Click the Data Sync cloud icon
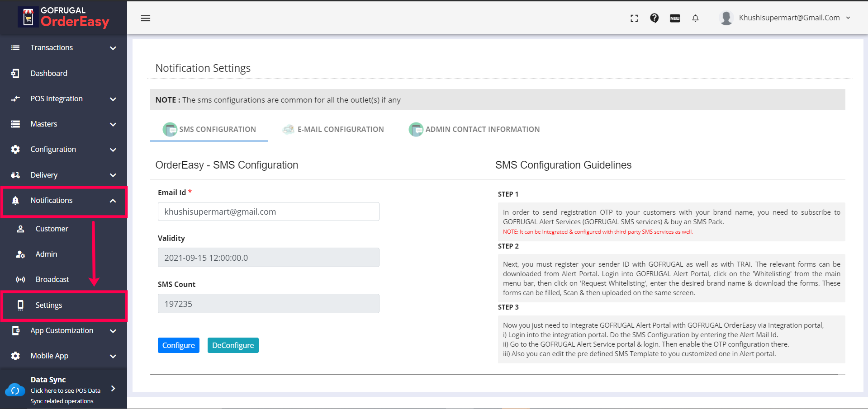 (x=15, y=390)
